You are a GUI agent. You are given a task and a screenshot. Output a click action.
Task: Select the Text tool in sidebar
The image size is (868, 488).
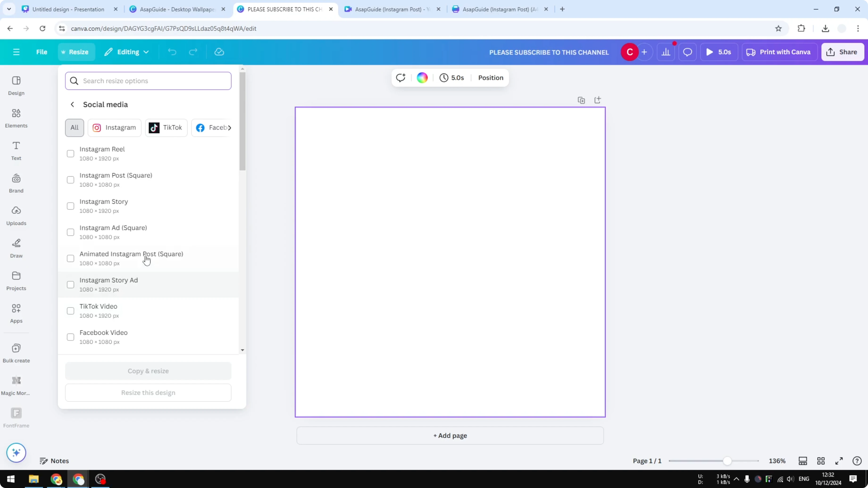coord(16,151)
